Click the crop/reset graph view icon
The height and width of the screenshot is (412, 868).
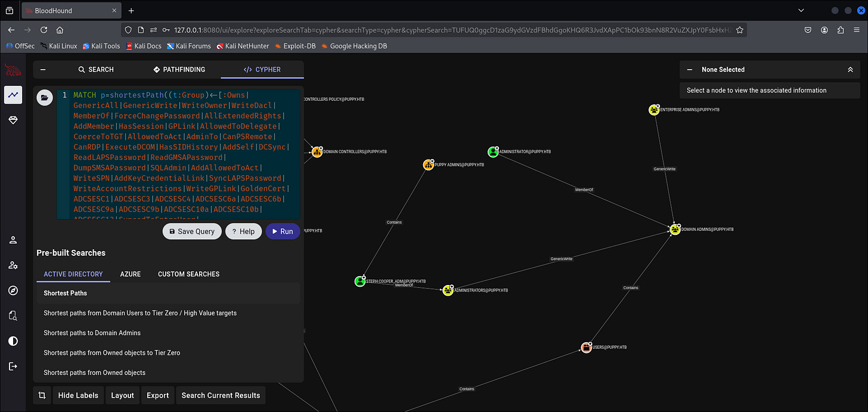tap(42, 395)
